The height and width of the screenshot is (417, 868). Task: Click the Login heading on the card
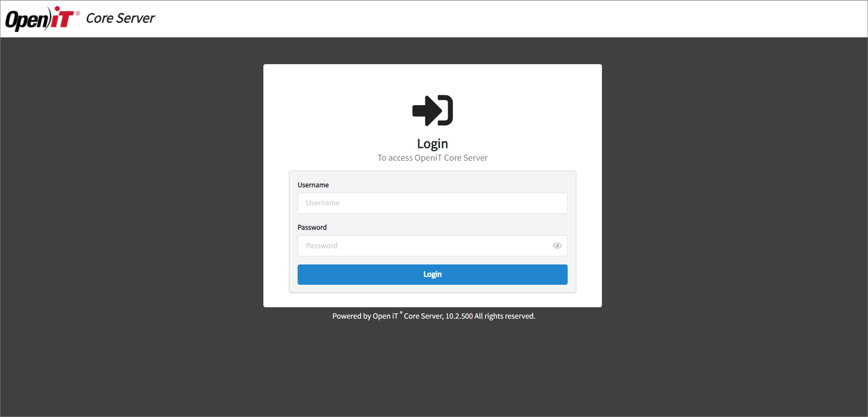pos(432,144)
